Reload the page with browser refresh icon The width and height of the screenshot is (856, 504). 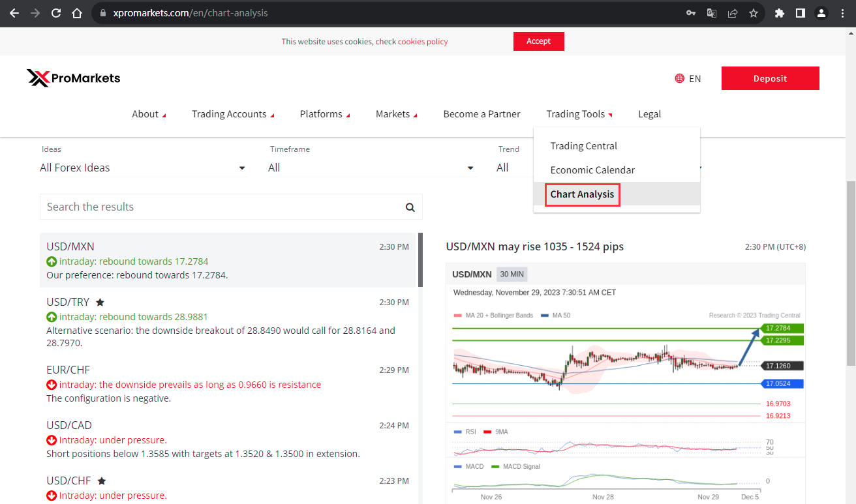pyautogui.click(x=56, y=13)
